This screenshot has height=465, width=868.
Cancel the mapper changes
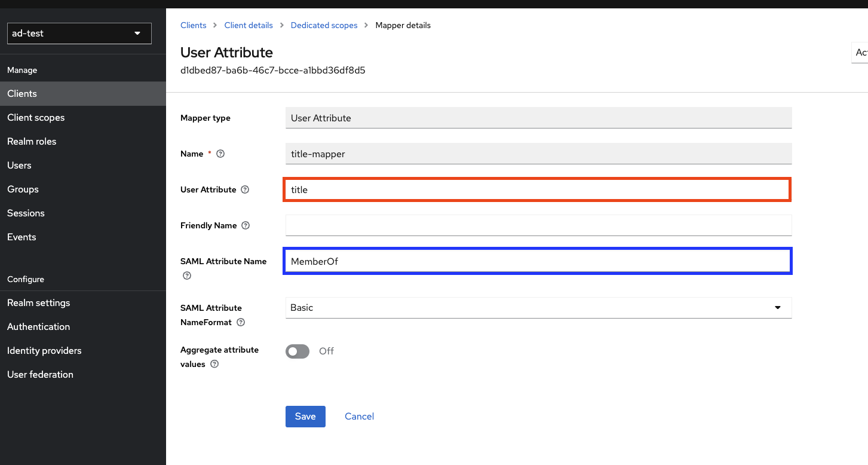click(359, 417)
